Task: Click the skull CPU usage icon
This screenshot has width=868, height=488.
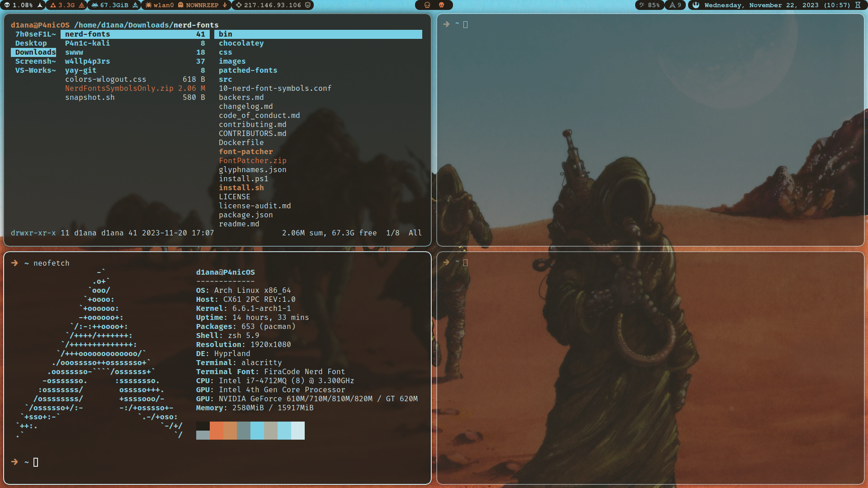Action: [x=7, y=5]
